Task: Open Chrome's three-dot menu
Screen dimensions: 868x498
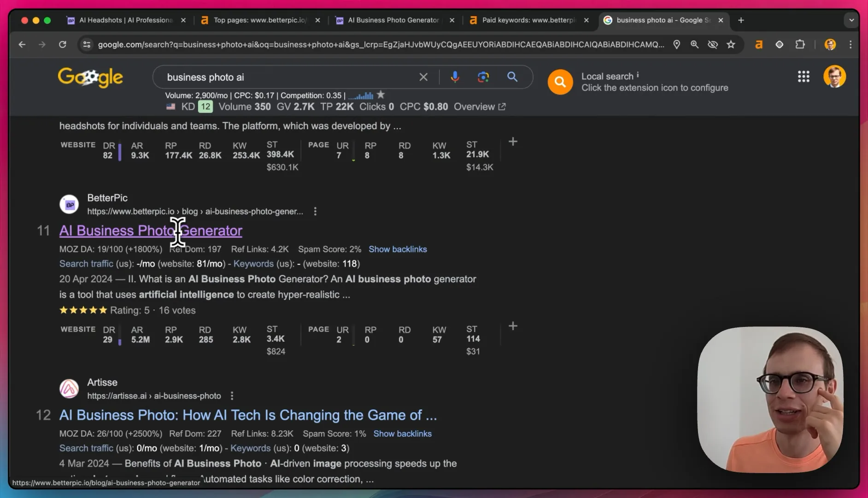Action: pos(850,44)
